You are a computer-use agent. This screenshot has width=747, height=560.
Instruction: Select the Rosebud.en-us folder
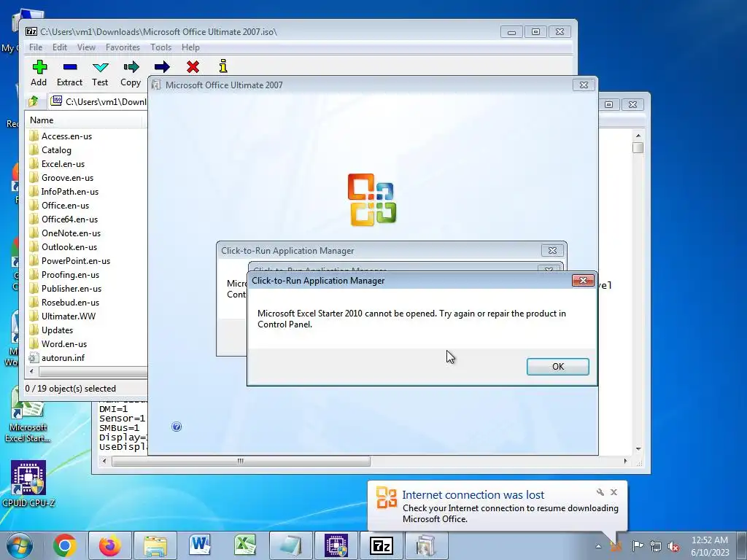coord(64,302)
